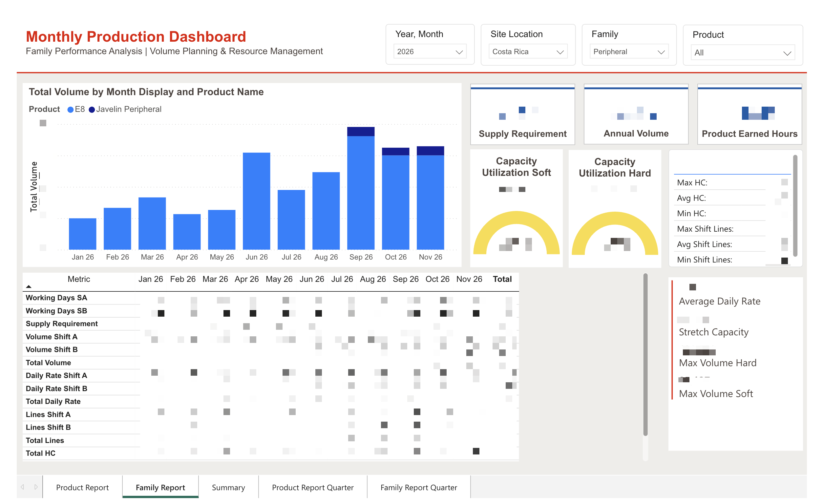Screen dimensions: 823x504
Task: Click the Avg HC: label
Action: click(691, 198)
